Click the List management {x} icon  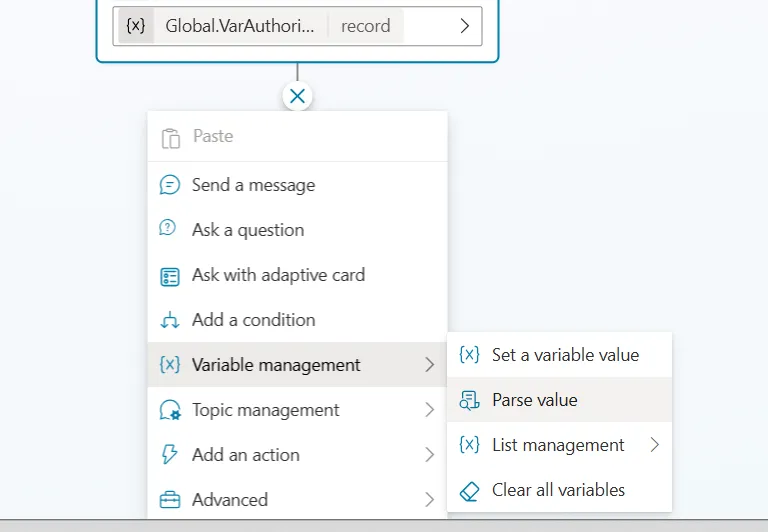coord(469,444)
